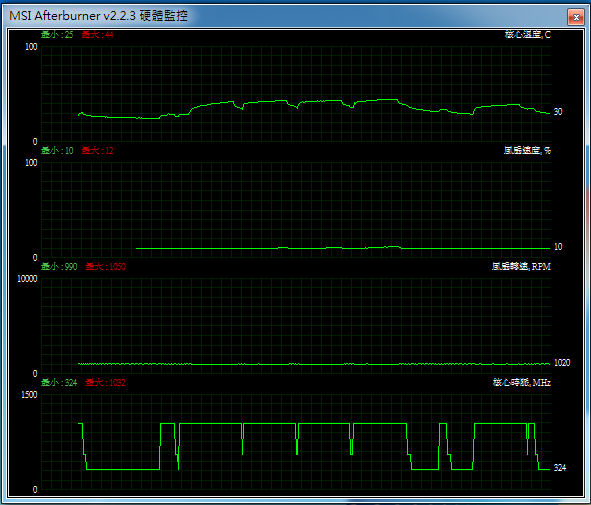The image size is (591, 505).
Task: Click the minimum 324 MHz readout
Action: (x=59, y=383)
